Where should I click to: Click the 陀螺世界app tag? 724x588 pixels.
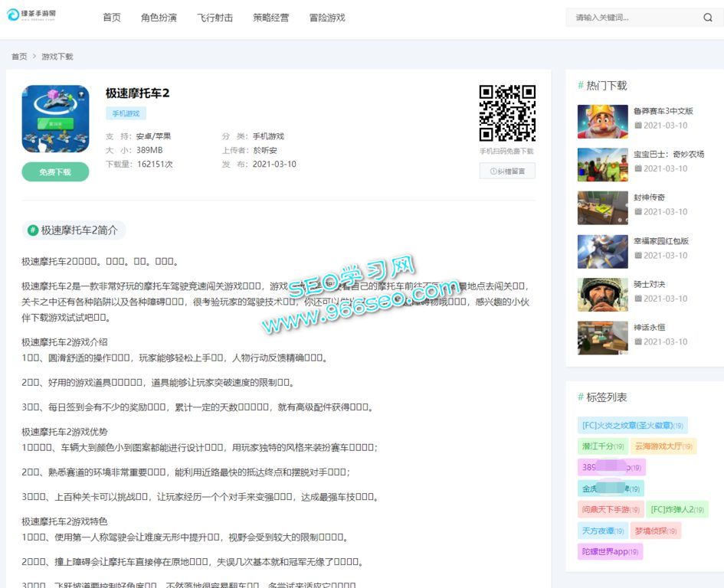[610, 551]
